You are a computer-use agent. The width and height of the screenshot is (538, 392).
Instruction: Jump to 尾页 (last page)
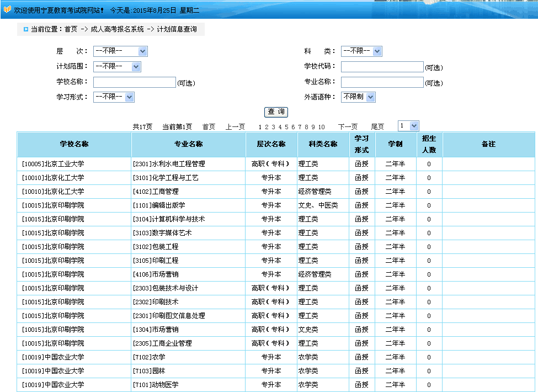tap(377, 127)
